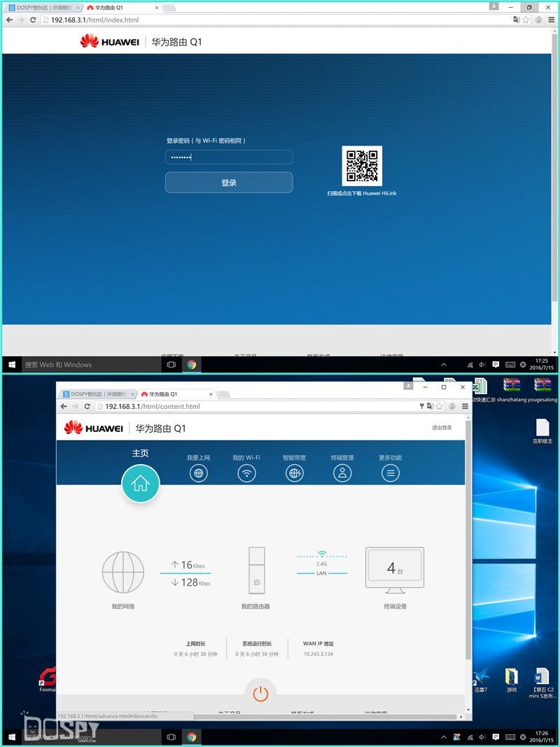The height and width of the screenshot is (747, 560).
Task: Click the 2.4G Wi-Fi connection indicator
Action: click(322, 559)
